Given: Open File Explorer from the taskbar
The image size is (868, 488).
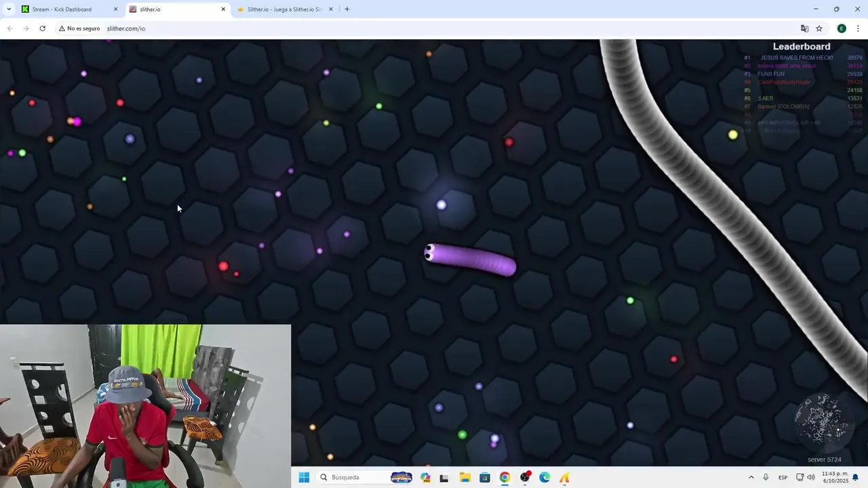Looking at the screenshot, I should coord(465,477).
